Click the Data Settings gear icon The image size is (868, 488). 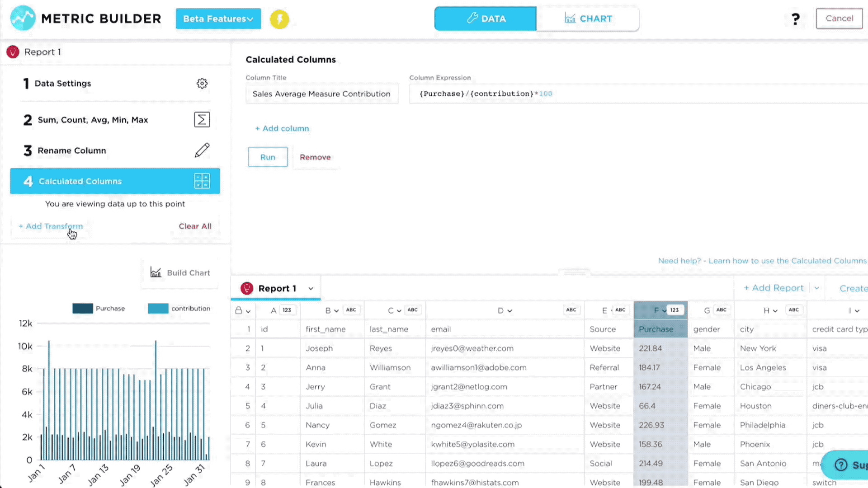[x=202, y=84]
